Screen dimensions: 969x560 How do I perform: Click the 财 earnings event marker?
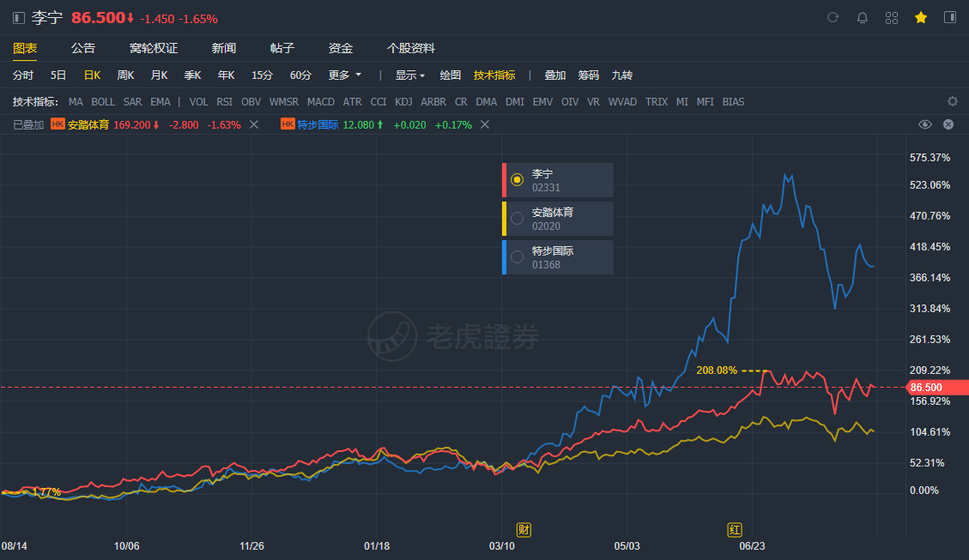pos(524,530)
